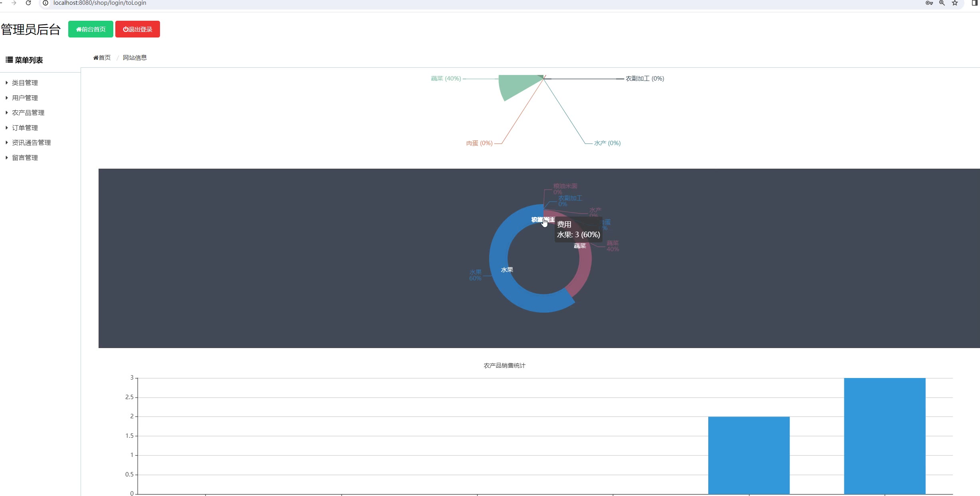Expand the 用户管理 menu

point(25,98)
